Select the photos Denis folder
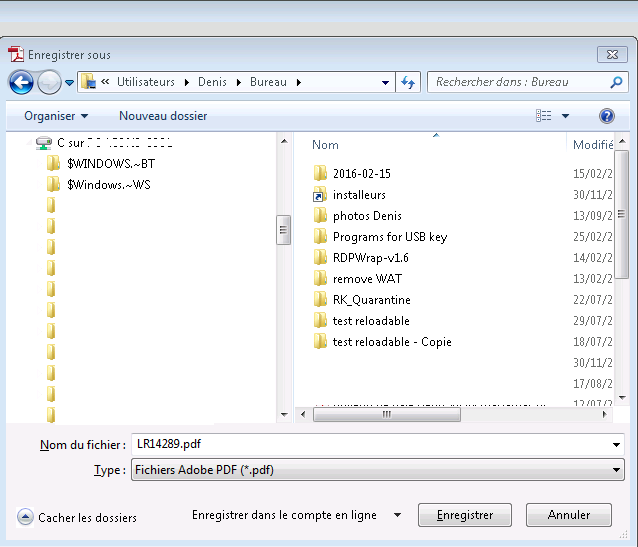Viewport: 638px width, 547px height. (x=357, y=216)
